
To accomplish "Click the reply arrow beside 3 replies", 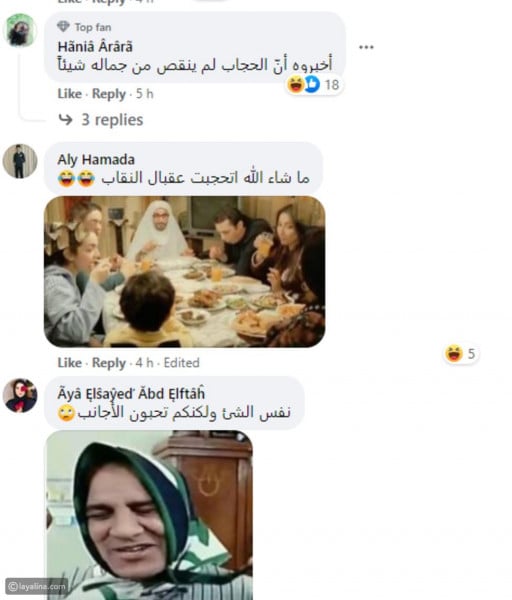I will [x=65, y=120].
